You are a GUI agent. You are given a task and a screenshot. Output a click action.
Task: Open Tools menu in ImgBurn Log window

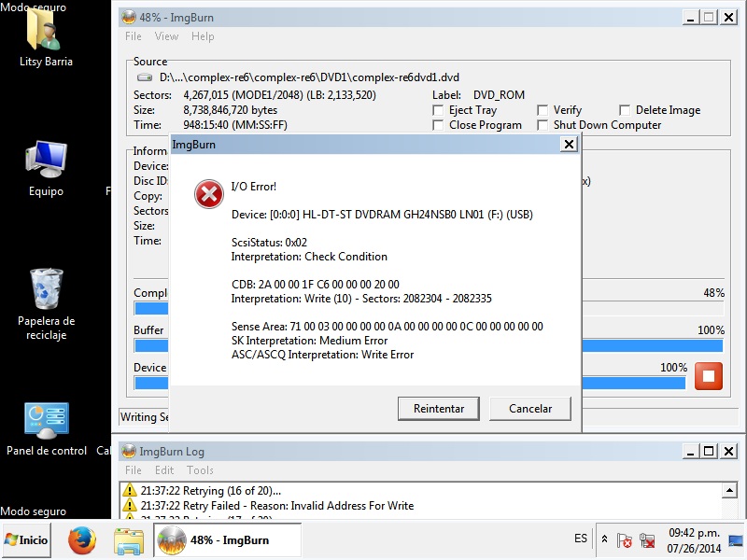coord(200,470)
